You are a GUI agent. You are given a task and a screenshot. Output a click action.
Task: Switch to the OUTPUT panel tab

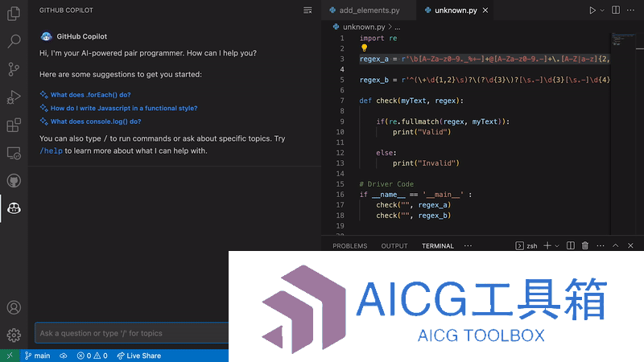[394, 246]
